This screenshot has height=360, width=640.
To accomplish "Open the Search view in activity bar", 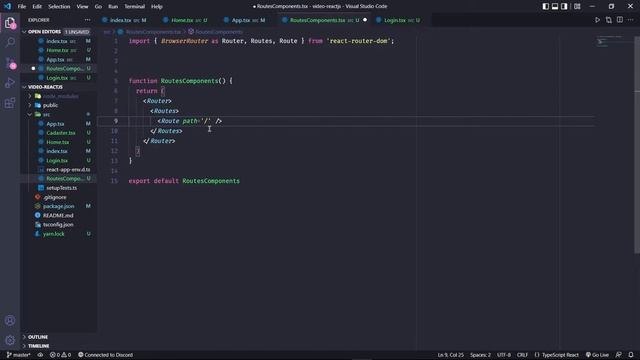I will point(10,42).
